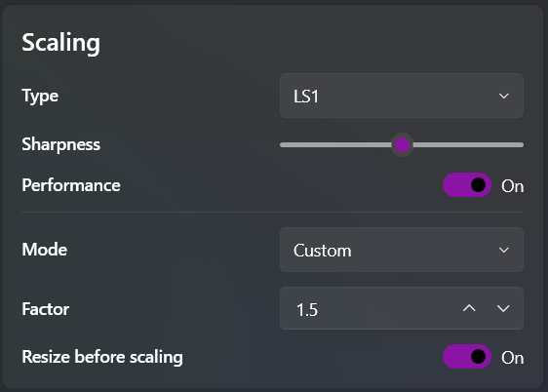Viewport: 548px width, 392px height.
Task: Open the Custom mode dropdown
Action: tap(402, 251)
